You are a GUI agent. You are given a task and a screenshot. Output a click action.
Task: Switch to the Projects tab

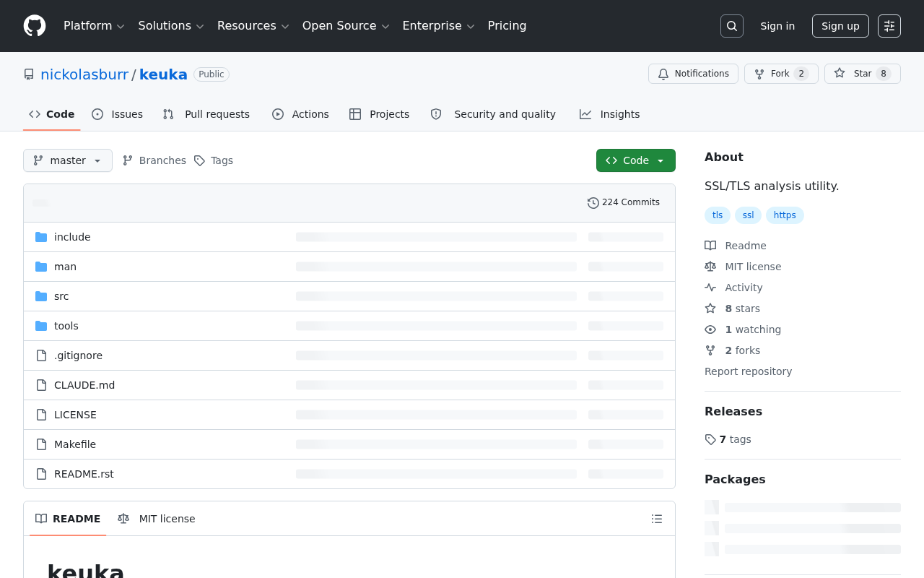click(379, 114)
